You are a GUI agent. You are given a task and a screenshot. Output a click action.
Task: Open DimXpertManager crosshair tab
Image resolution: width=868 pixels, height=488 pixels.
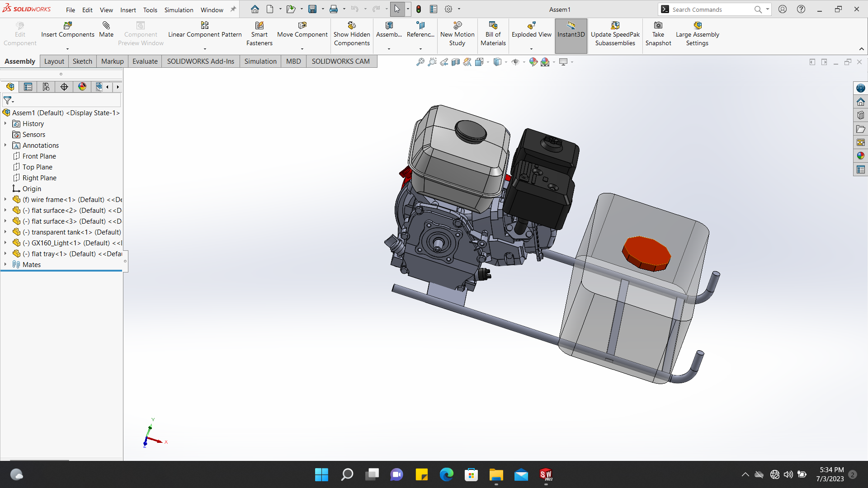[x=64, y=87]
